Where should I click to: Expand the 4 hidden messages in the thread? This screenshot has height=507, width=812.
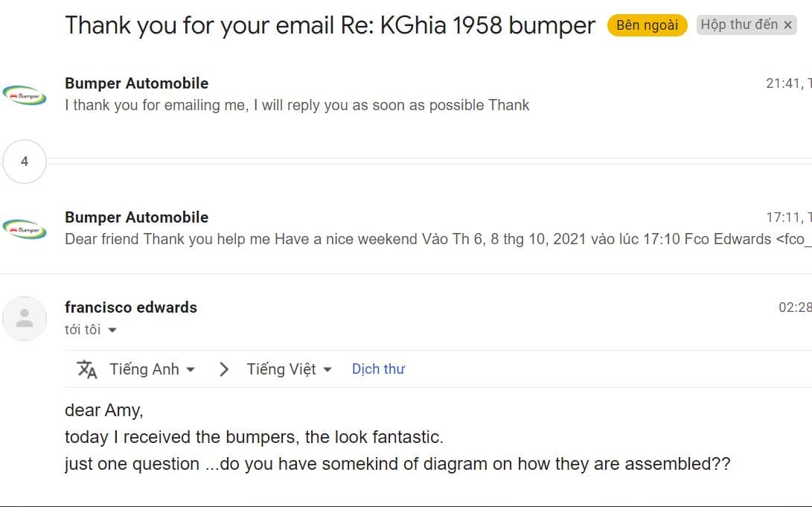tap(25, 161)
